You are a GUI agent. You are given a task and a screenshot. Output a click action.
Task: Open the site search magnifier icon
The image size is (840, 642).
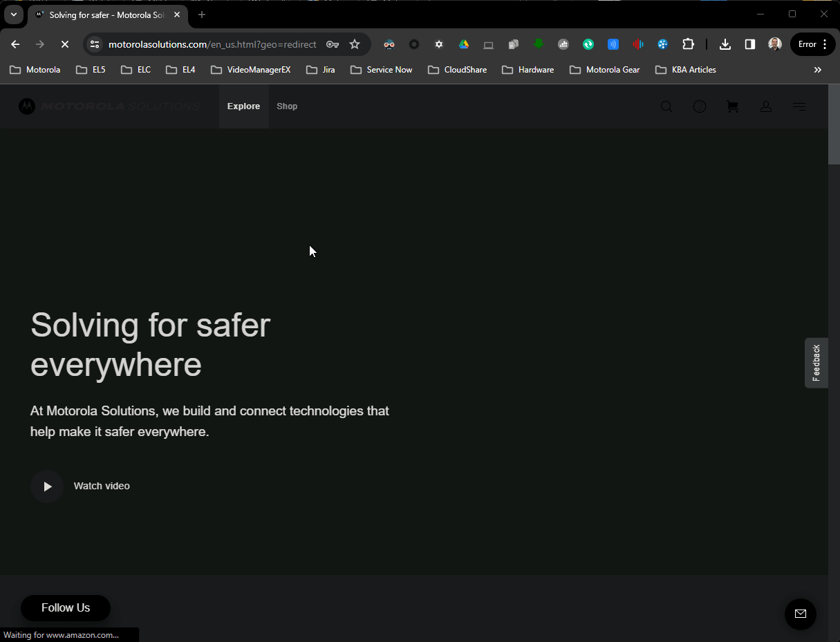[x=666, y=106]
